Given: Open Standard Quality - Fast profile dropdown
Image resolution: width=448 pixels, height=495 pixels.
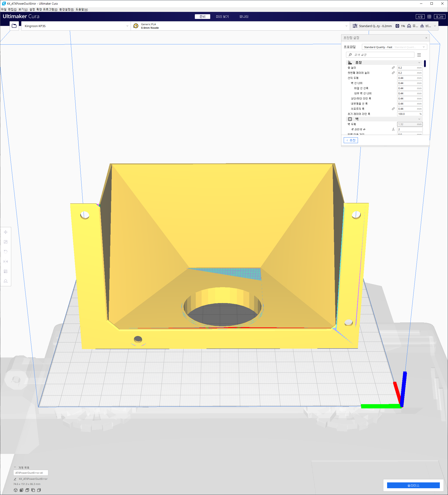Looking at the screenshot, I should click(394, 47).
